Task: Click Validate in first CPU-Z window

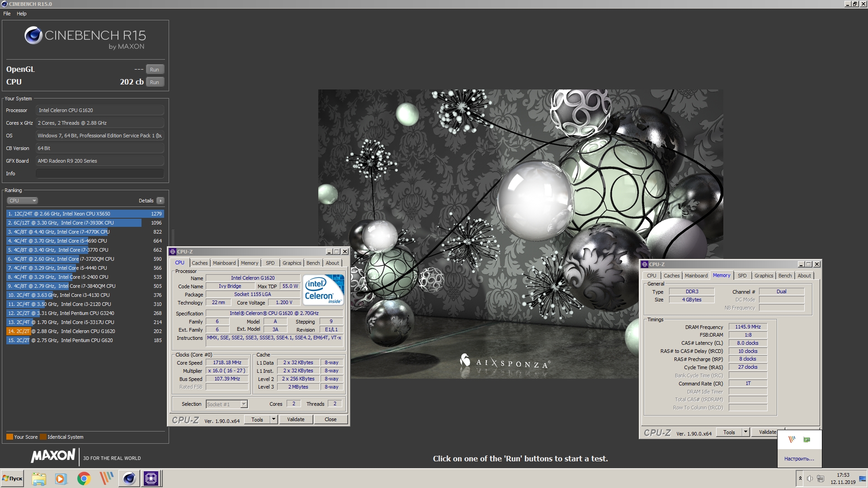Action: [296, 419]
